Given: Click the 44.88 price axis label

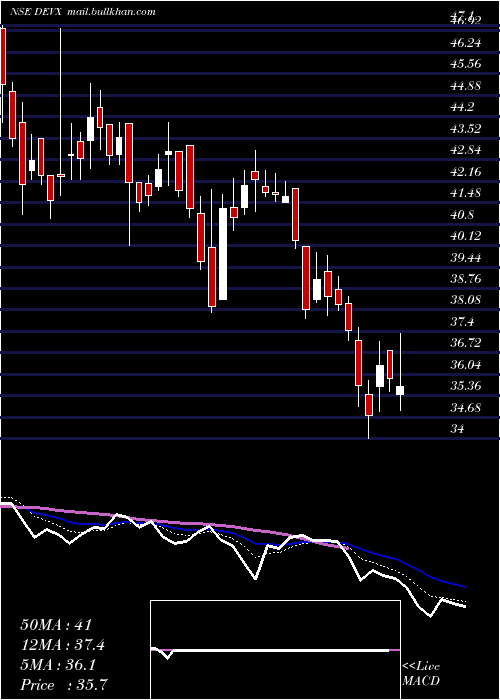Looking at the screenshot, I should pyautogui.click(x=464, y=85).
